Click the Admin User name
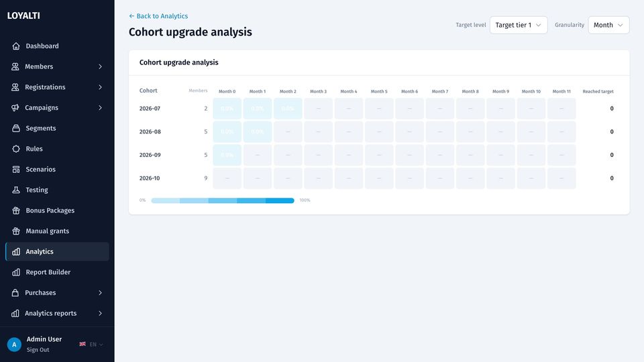The height and width of the screenshot is (362, 644). click(x=44, y=339)
